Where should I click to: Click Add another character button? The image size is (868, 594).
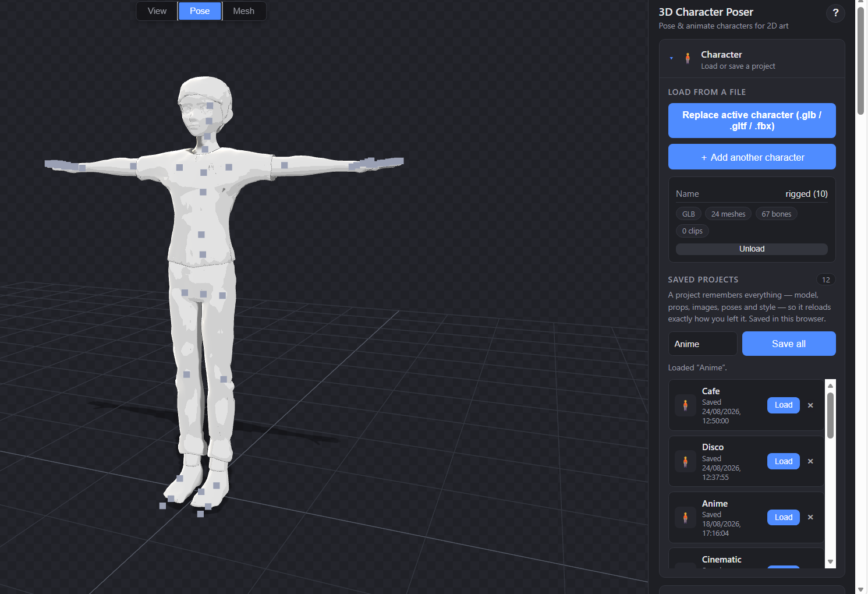[x=752, y=157]
